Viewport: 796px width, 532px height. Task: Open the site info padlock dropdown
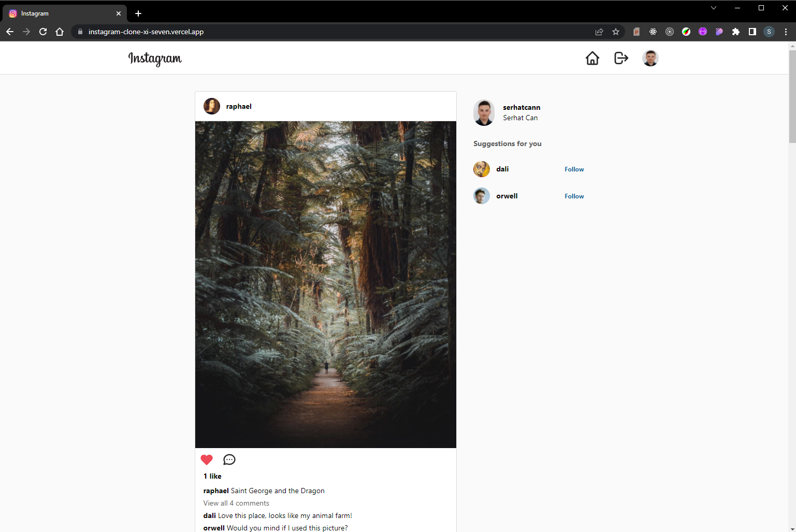tap(80, 32)
